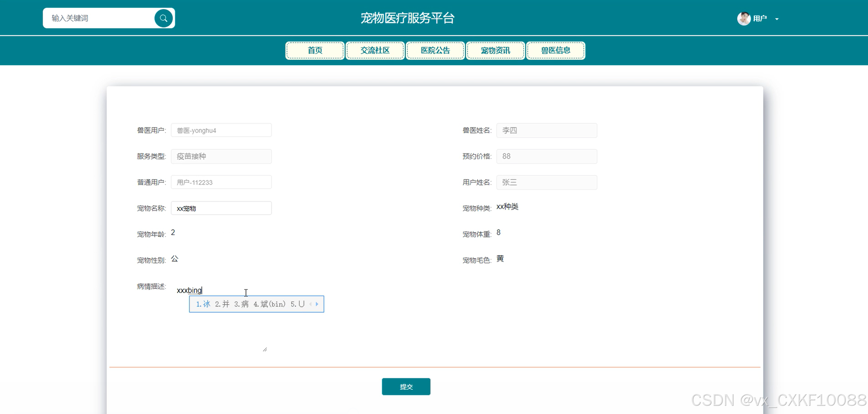Select IME candidate 3 病
This screenshot has width=868, height=414.
(242, 304)
